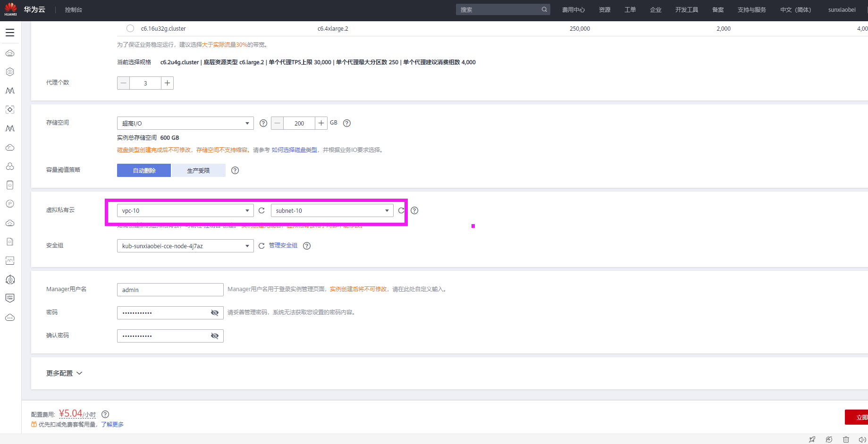This screenshot has height=444, width=868.
Task: Open the 超高I/O storage type dropdown
Action: (185, 123)
